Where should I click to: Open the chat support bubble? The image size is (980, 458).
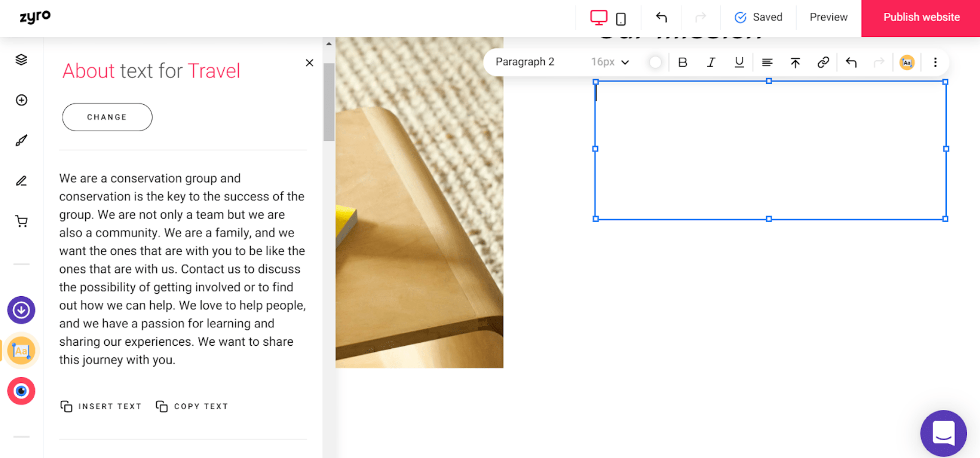[943, 433]
